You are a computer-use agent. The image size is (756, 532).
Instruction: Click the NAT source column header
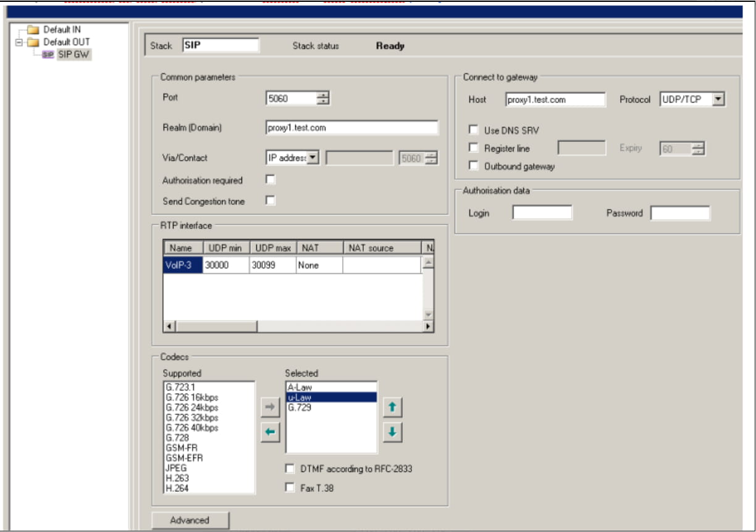tap(382, 248)
